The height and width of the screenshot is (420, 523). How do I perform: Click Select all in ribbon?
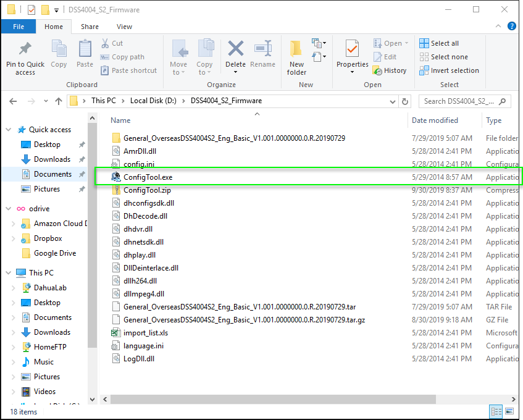[x=439, y=43]
